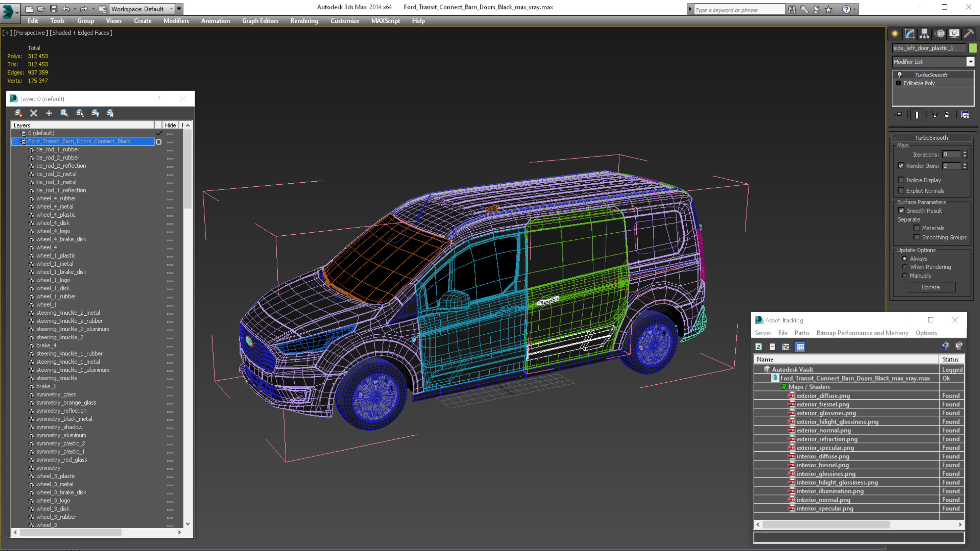Image resolution: width=980 pixels, height=551 pixels.
Task: Click the Update button in TurboSmooth
Action: pos(931,287)
